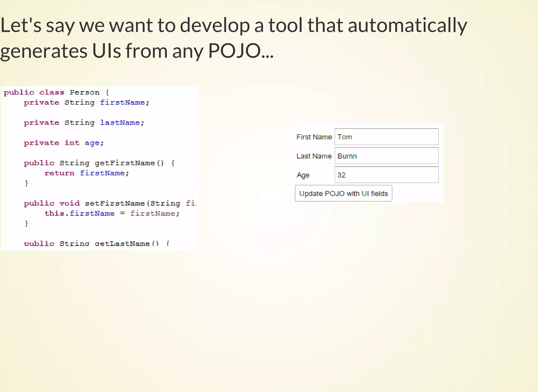This screenshot has width=538, height=392.
Task: Click the word 'automatically' in the heading
Action: pos(407,25)
